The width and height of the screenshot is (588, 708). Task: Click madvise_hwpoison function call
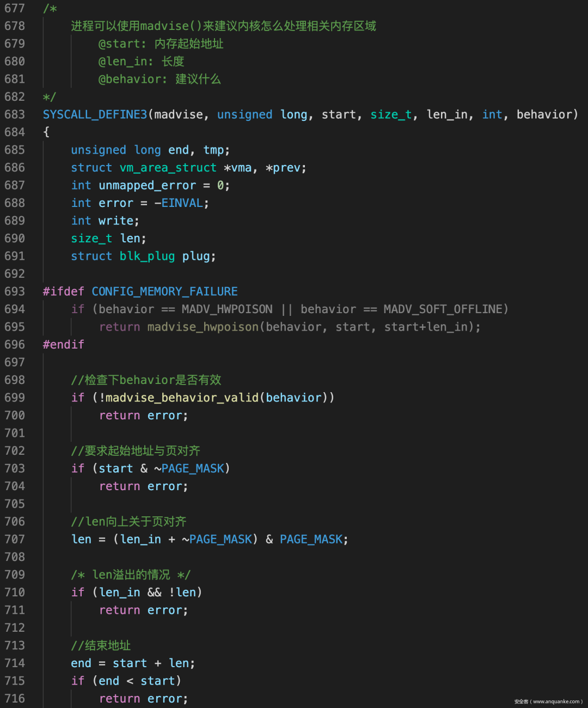pos(203,327)
